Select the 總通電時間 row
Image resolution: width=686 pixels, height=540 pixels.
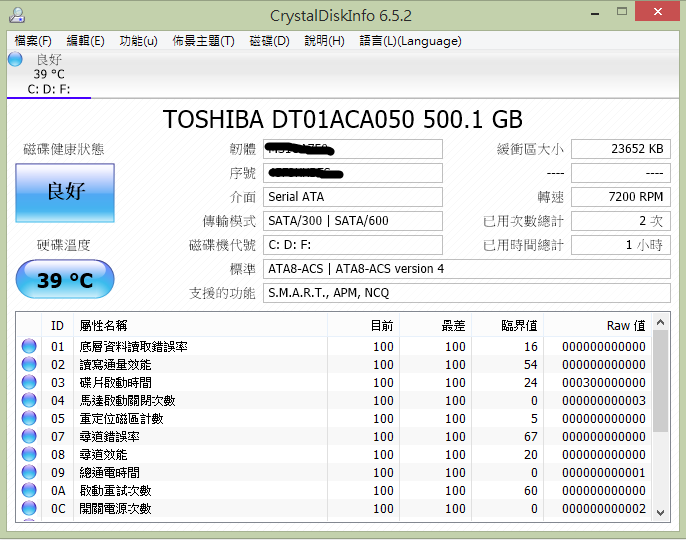pyautogui.click(x=334, y=473)
